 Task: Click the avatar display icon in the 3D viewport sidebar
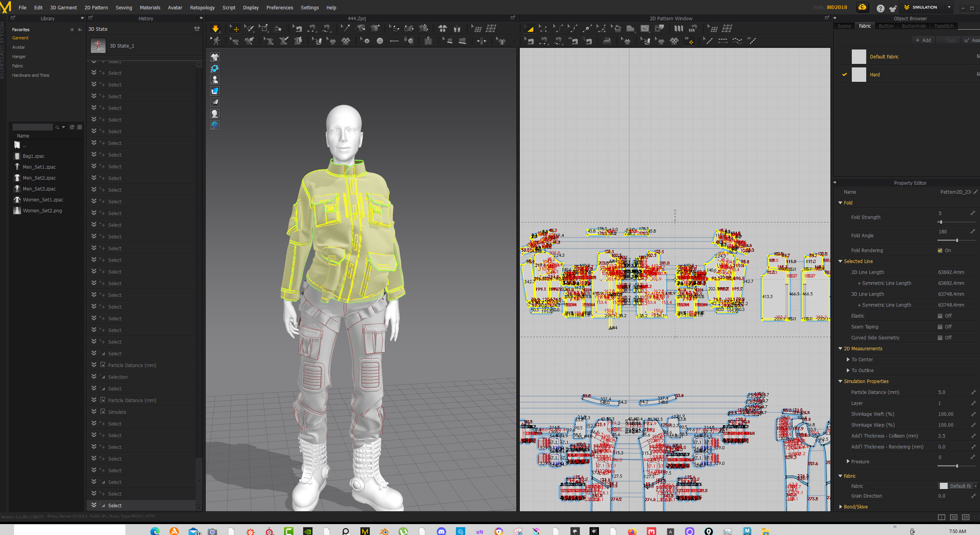click(215, 79)
